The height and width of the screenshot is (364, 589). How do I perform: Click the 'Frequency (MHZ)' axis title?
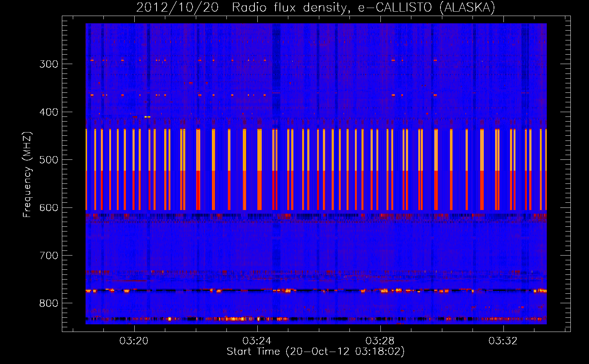[27, 175]
